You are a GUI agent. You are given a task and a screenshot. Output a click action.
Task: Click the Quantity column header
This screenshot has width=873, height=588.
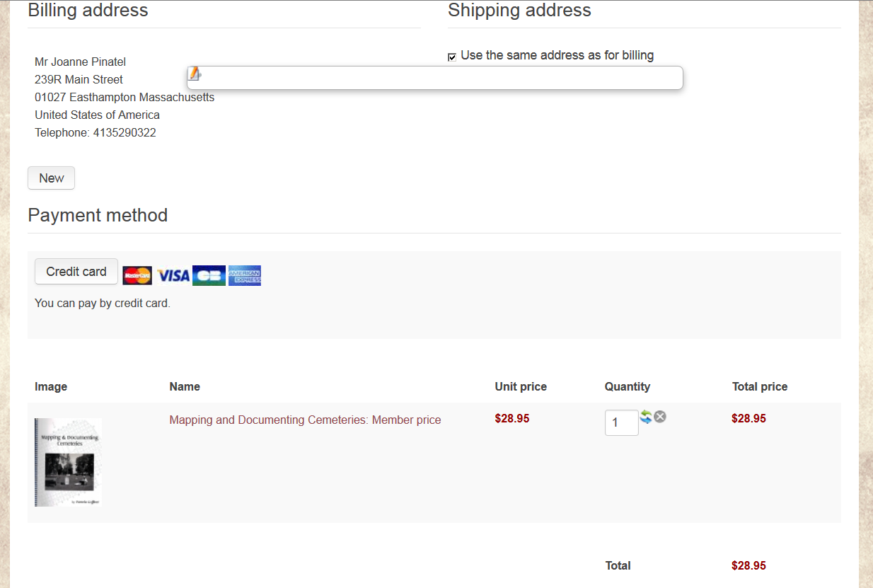[x=627, y=386]
